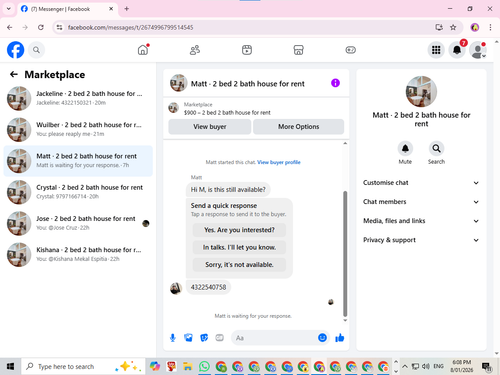The image size is (500, 375).
Task: Follow the View buyer profile link
Action: pyautogui.click(x=279, y=162)
